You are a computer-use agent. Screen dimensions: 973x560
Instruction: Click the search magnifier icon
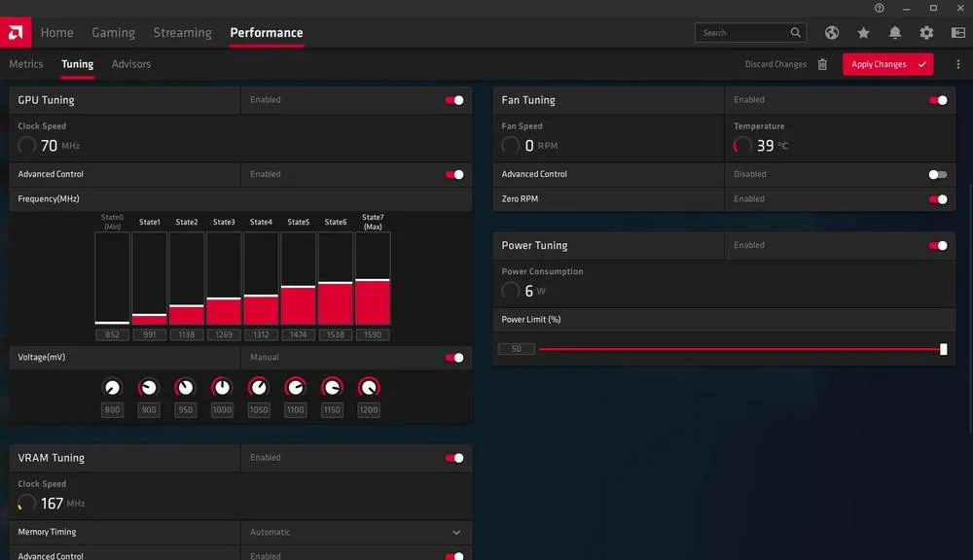tap(796, 32)
